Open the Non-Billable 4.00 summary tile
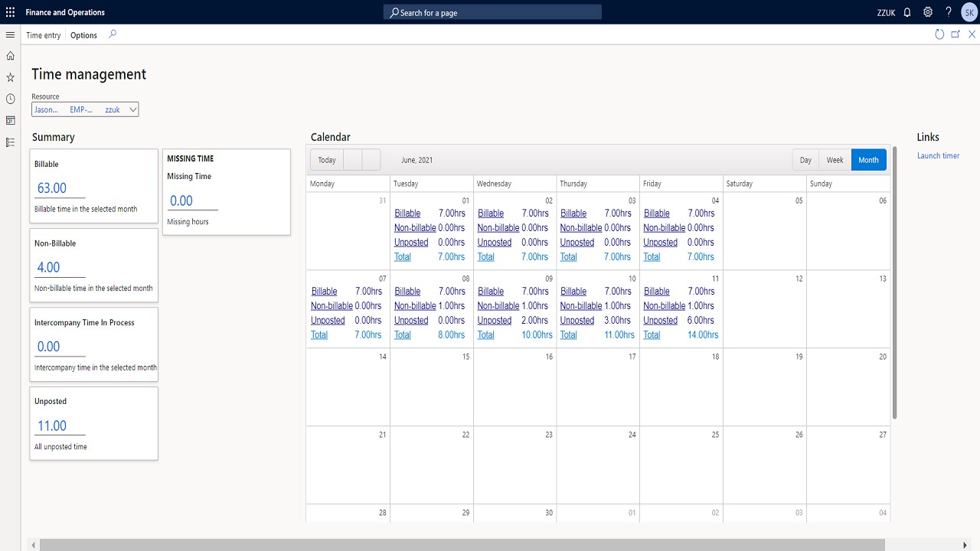The height and width of the screenshot is (551, 980). coord(94,267)
